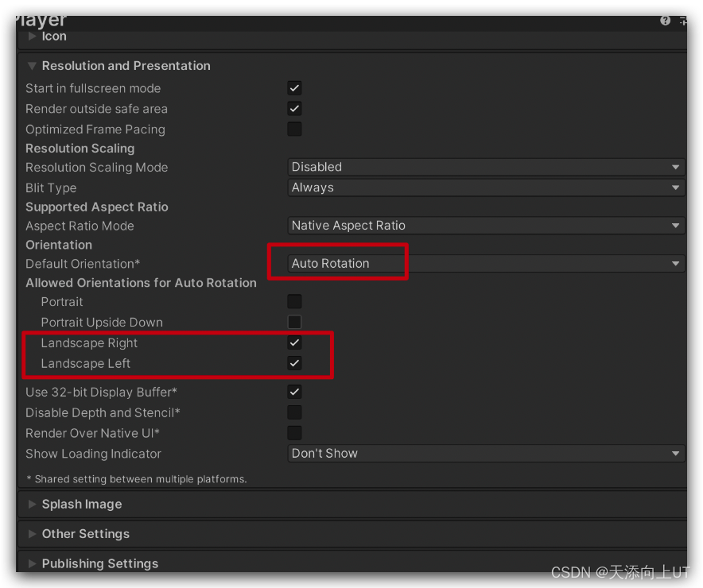Click the Start in fullscreen mode label

click(x=93, y=89)
